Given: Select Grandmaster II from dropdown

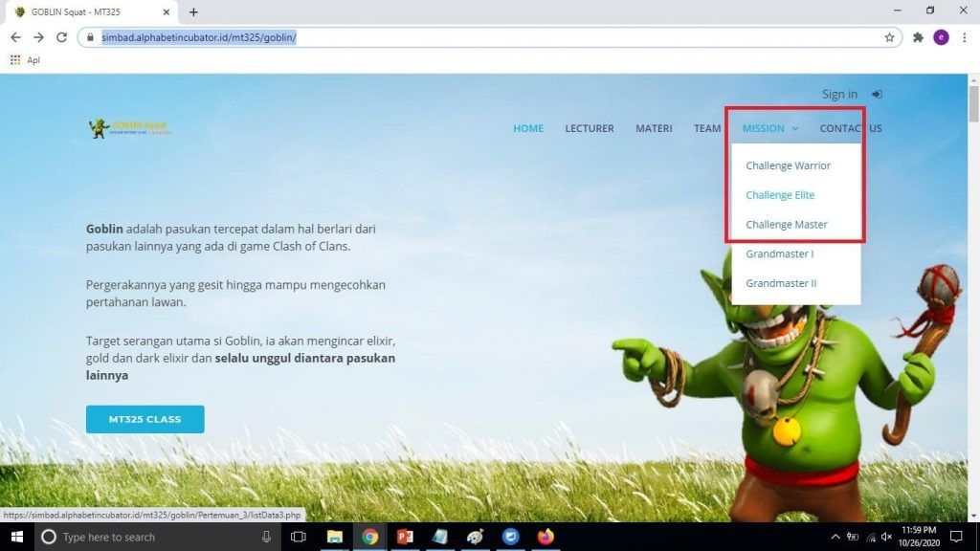Looking at the screenshot, I should pyautogui.click(x=781, y=283).
